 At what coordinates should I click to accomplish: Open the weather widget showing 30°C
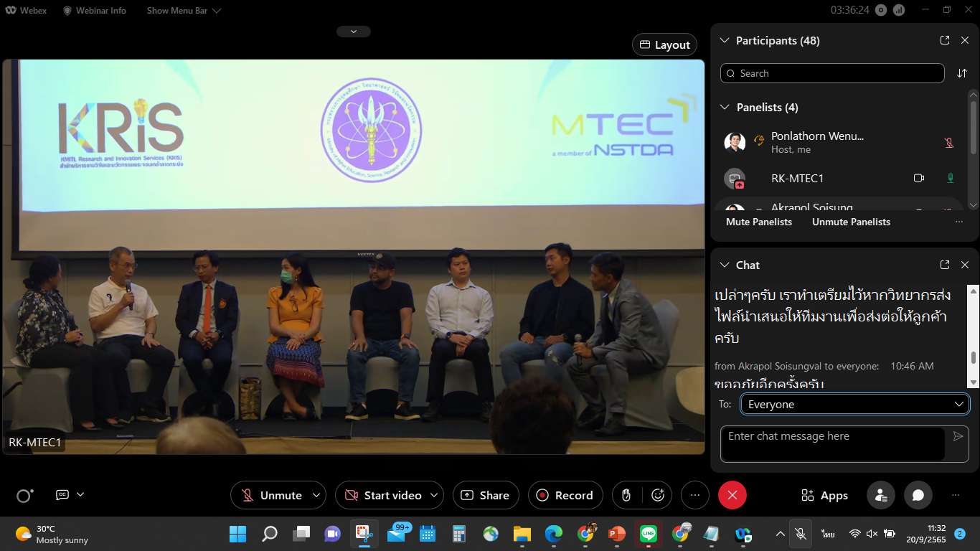(52, 534)
